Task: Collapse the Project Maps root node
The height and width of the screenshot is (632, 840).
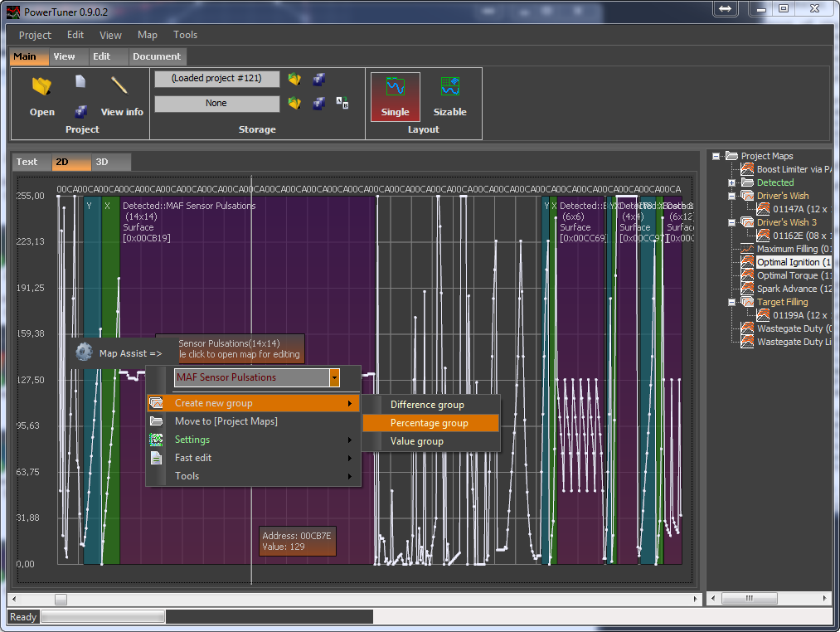Action: click(716, 156)
